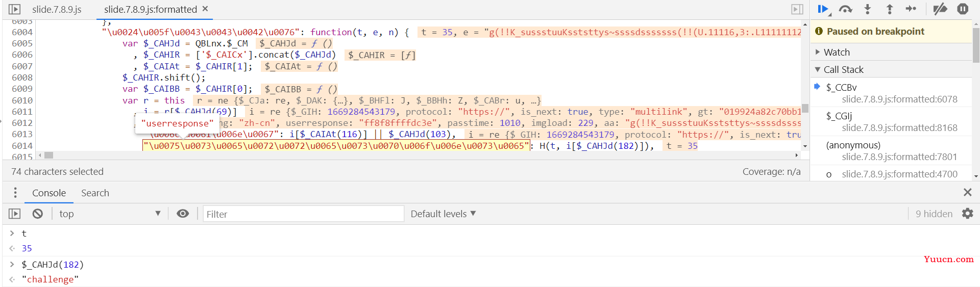This screenshot has width=980, height=287.
Task: Switch to the Console drawer tab
Action: (x=49, y=193)
